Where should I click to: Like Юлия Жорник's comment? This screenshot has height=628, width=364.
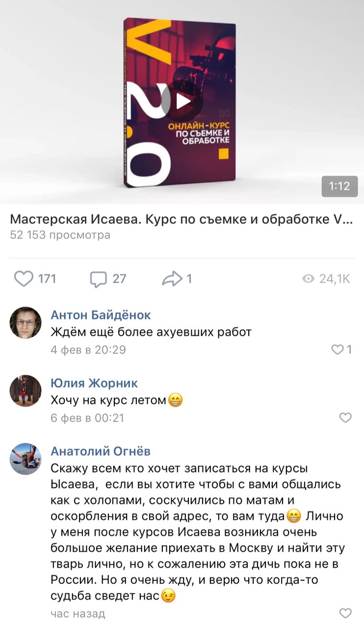click(x=346, y=418)
